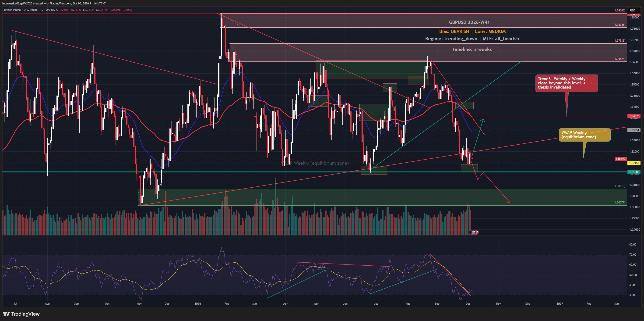Click the (1.38048) zone level label

click(619, 25)
